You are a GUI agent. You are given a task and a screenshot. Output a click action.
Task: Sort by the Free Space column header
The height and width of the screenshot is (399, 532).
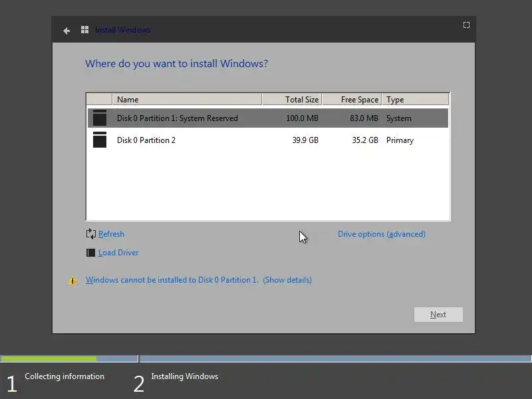tap(352, 99)
